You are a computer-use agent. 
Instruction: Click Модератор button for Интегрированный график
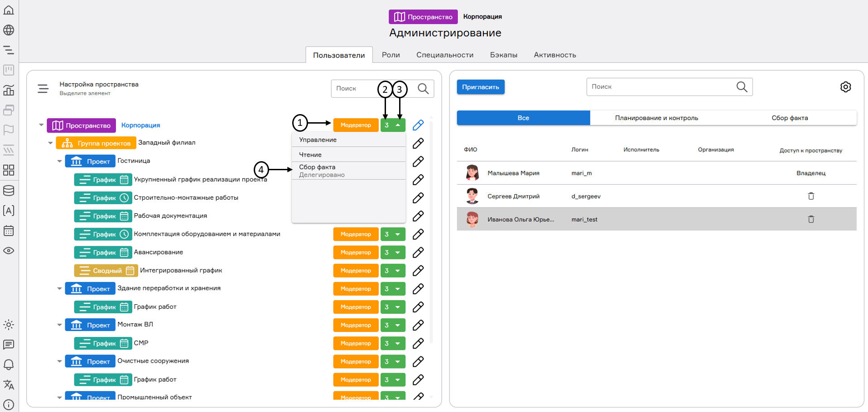356,271
